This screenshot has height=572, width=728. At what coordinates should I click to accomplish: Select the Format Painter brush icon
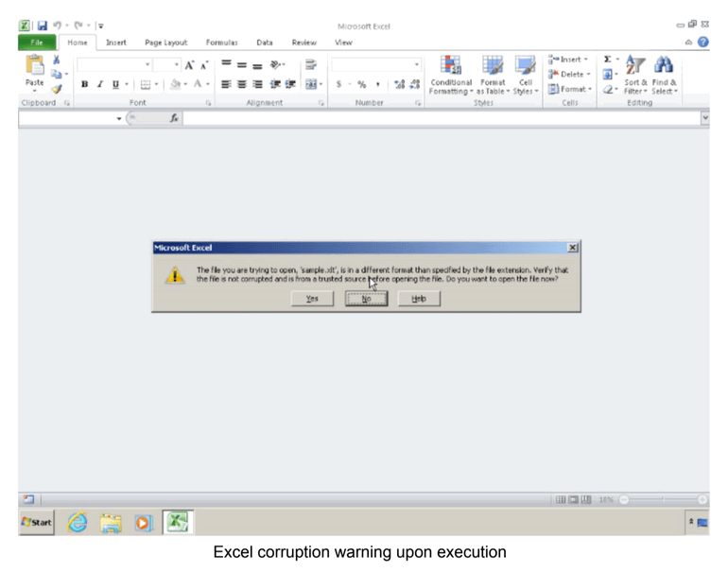coord(57,89)
